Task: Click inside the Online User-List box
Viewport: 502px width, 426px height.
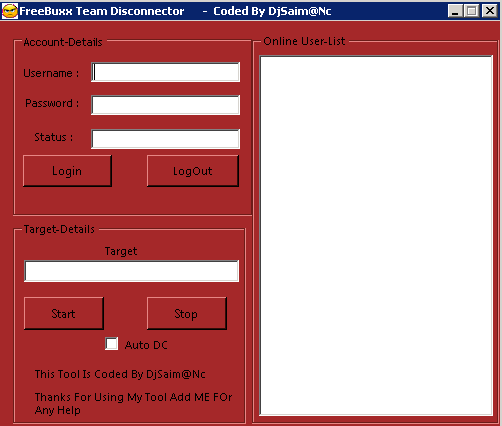Action: click(376, 236)
